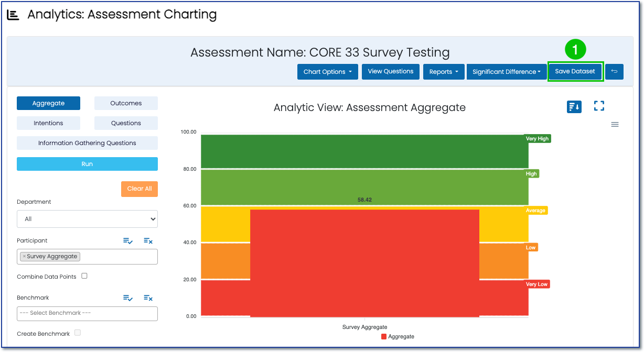Select all benchmarks icon

(x=128, y=298)
